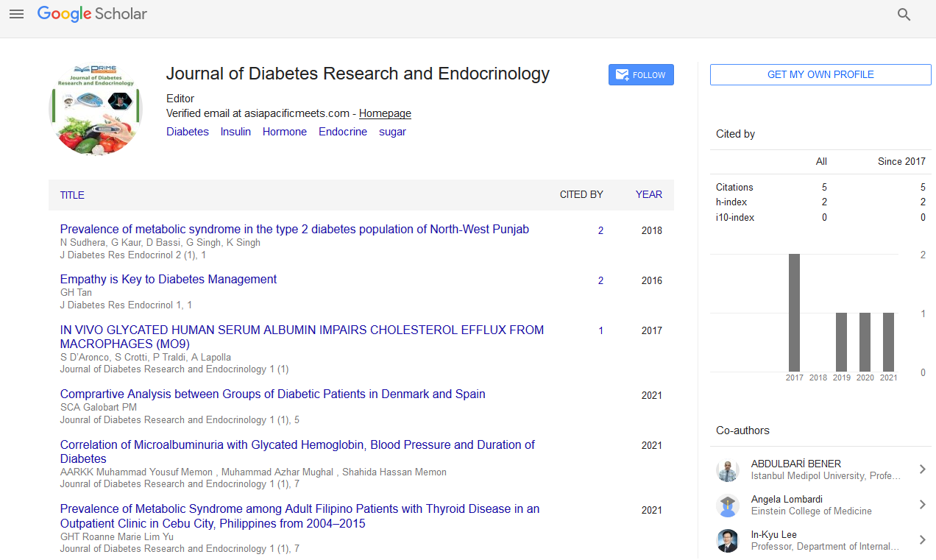The image size is (936, 560).
Task: Select the Endocrine topic tag
Action: (x=342, y=132)
